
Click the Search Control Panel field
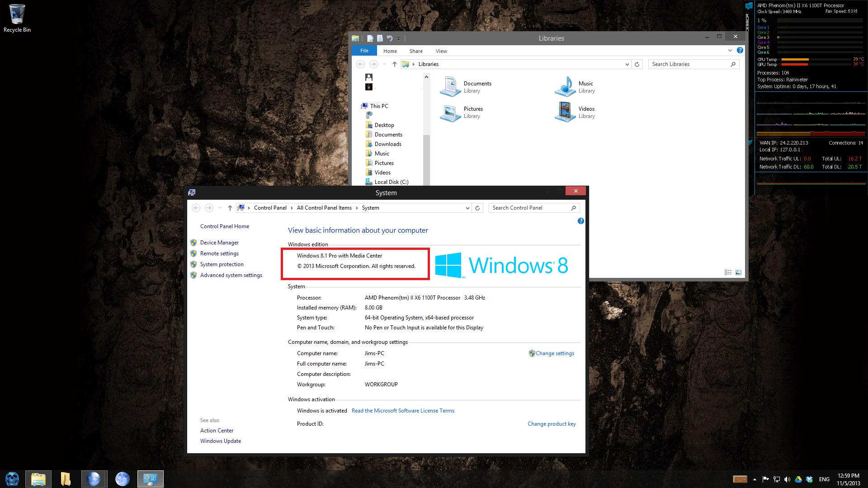[534, 208]
